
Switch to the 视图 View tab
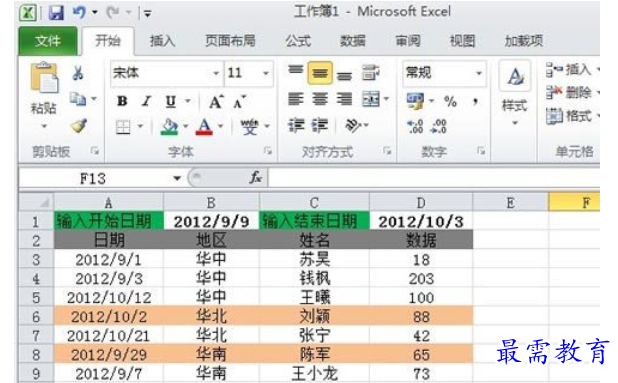462,41
